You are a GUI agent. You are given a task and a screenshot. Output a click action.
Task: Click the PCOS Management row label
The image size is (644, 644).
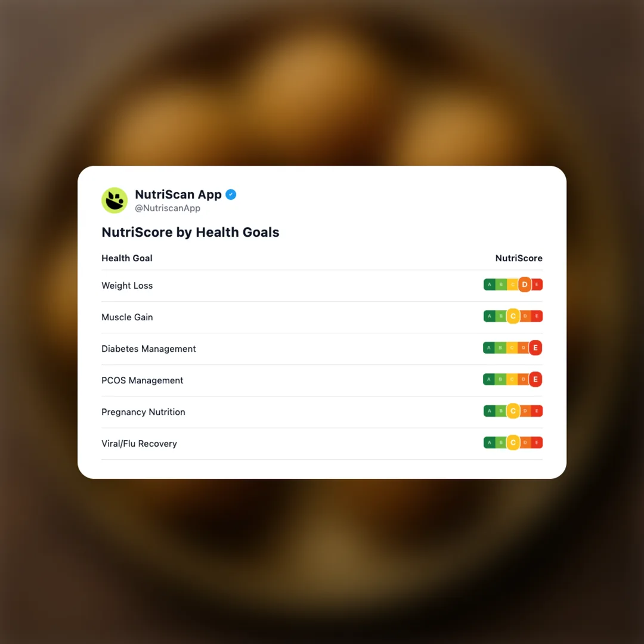pos(143,380)
